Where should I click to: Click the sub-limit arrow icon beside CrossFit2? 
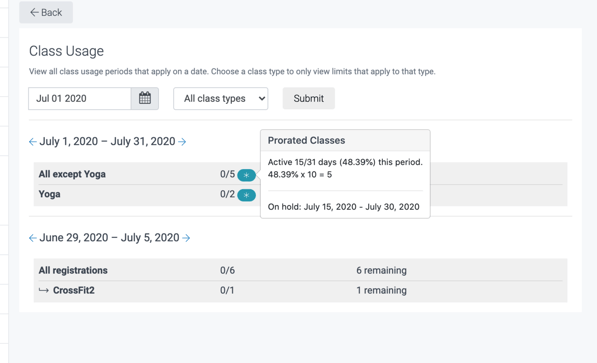point(44,290)
